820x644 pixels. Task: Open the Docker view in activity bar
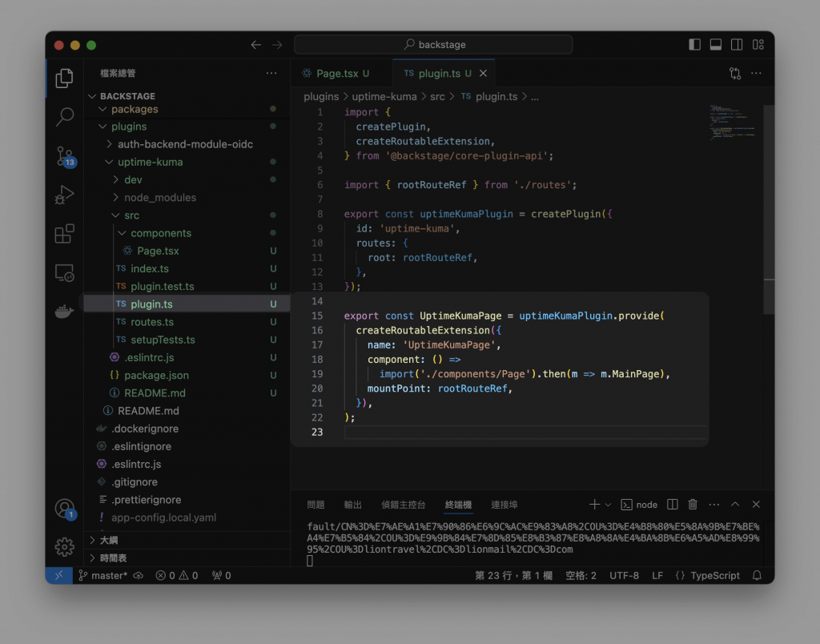pyautogui.click(x=64, y=312)
